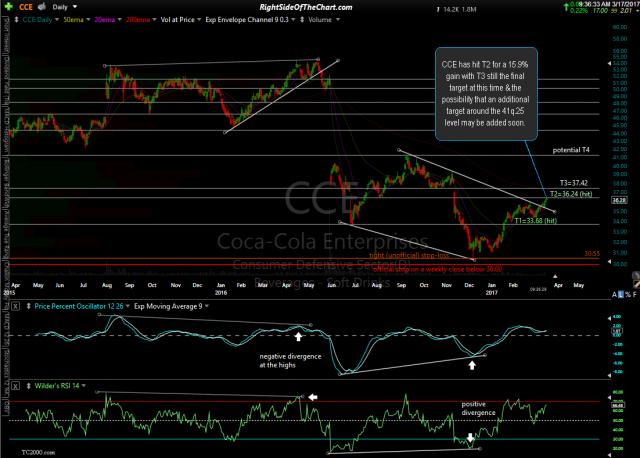The height and width of the screenshot is (458, 640).
Task: Click the T2=36.24 (hit) label
Action: (571, 194)
